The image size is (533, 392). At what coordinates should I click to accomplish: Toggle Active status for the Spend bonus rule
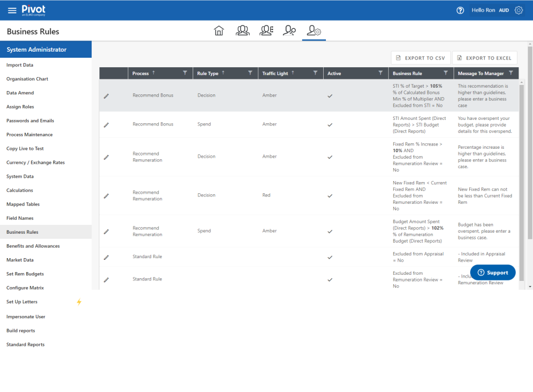tap(330, 124)
